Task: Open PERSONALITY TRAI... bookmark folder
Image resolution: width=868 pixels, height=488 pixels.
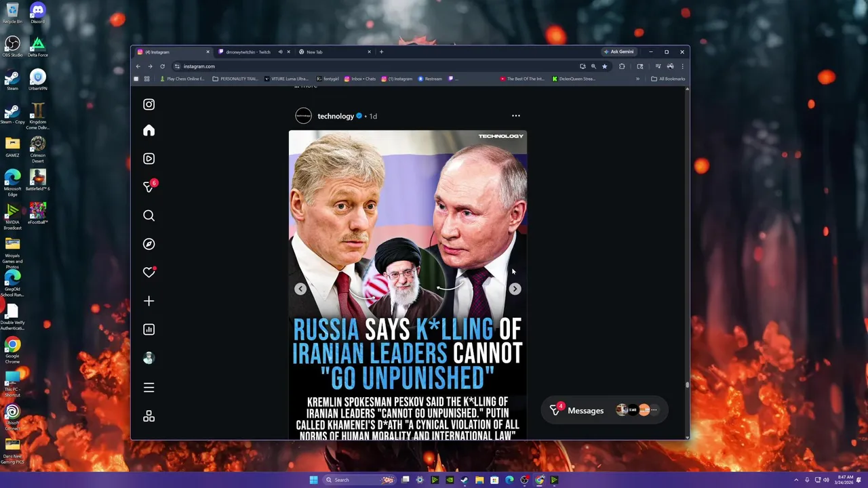Action: point(235,79)
